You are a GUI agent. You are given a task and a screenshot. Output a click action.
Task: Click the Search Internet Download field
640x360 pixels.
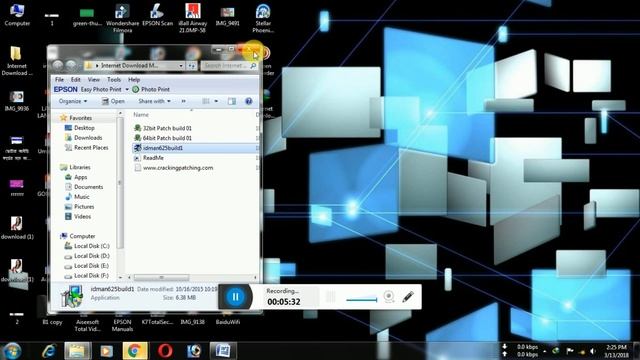[229, 65]
